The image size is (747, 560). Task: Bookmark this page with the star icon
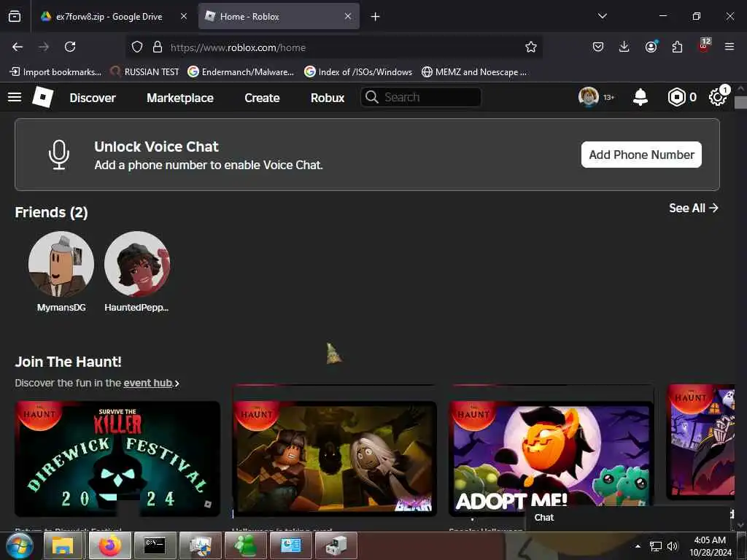(531, 47)
